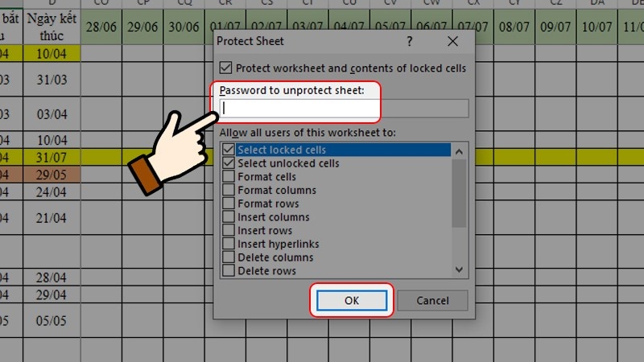
Task: Select the 09/07 date header cell
Action: [x=555, y=27]
